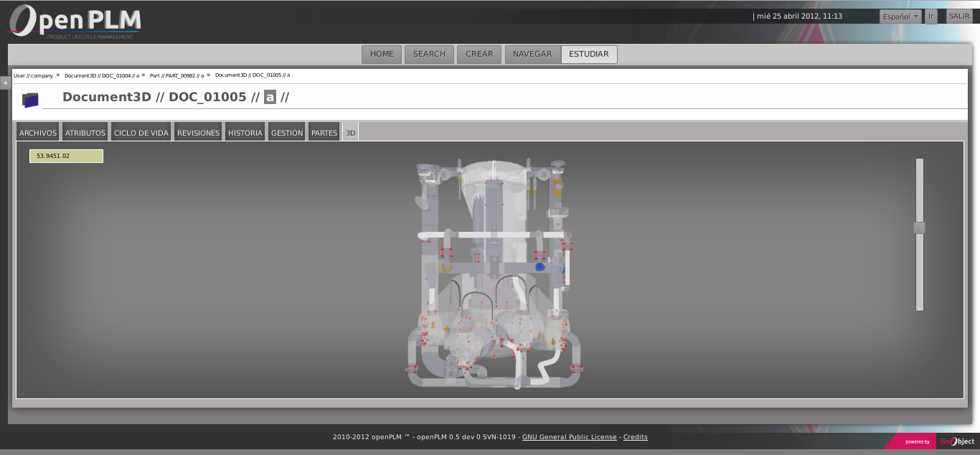Click the openPLM logo in the header
This screenshot has width=980, height=455.
[72, 22]
